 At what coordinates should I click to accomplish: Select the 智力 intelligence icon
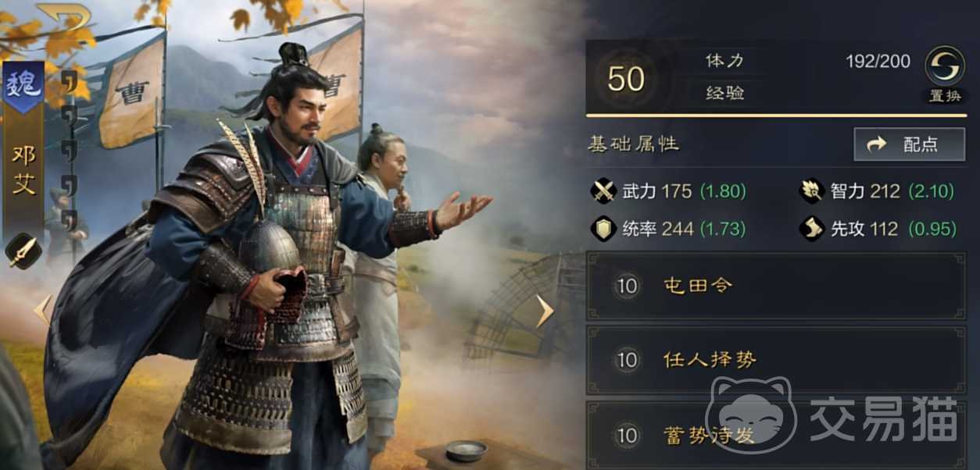point(811,191)
